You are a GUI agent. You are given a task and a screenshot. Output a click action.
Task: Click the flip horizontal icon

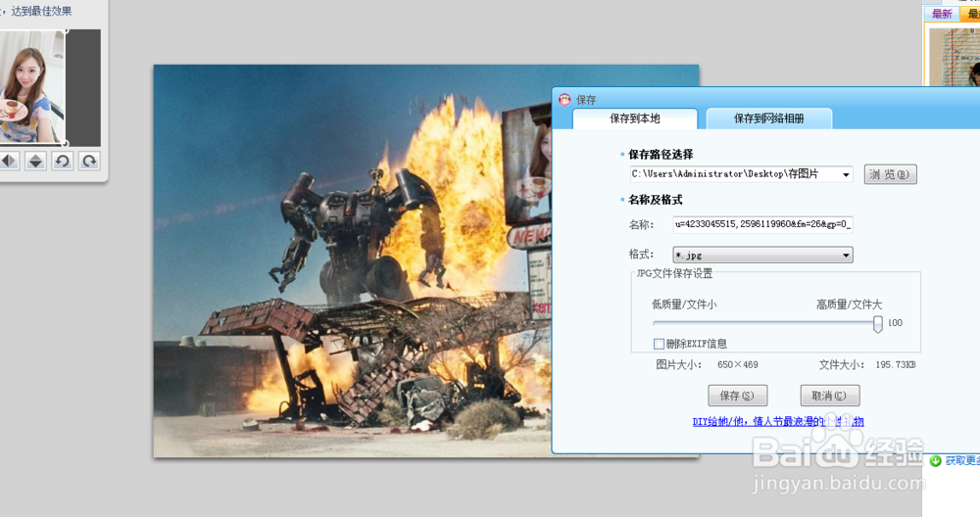coord(8,162)
